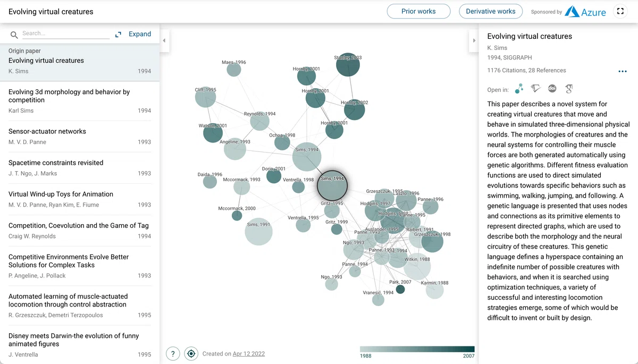Select Evolving 3d morphology and behavior paper
The image size is (638, 364).
[80, 101]
